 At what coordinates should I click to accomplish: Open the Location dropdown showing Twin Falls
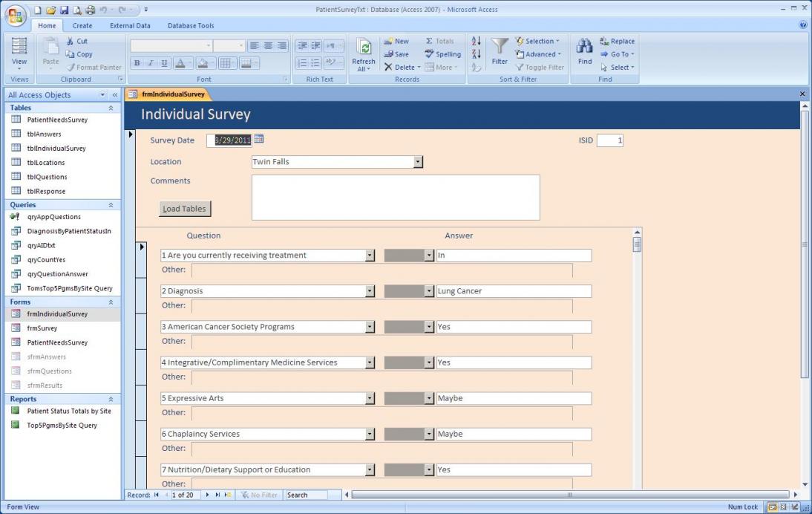click(418, 162)
